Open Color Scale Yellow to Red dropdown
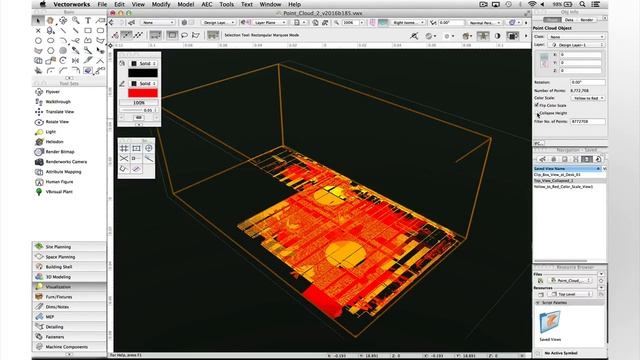 coord(588,98)
